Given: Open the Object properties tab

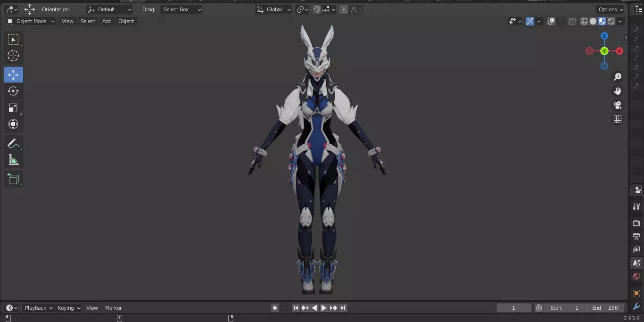Looking at the screenshot, I should point(636,293).
